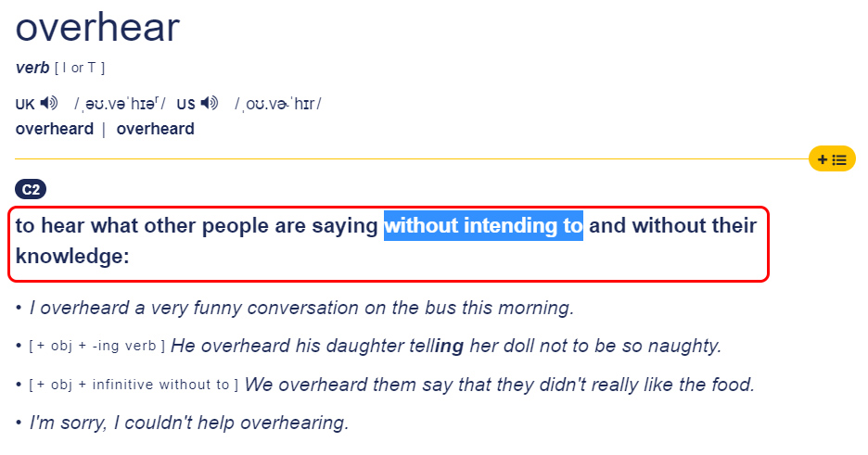This screenshot has width=868, height=455.
Task: Click the "couldn't help overhearing" example sentence
Action: coord(189,423)
